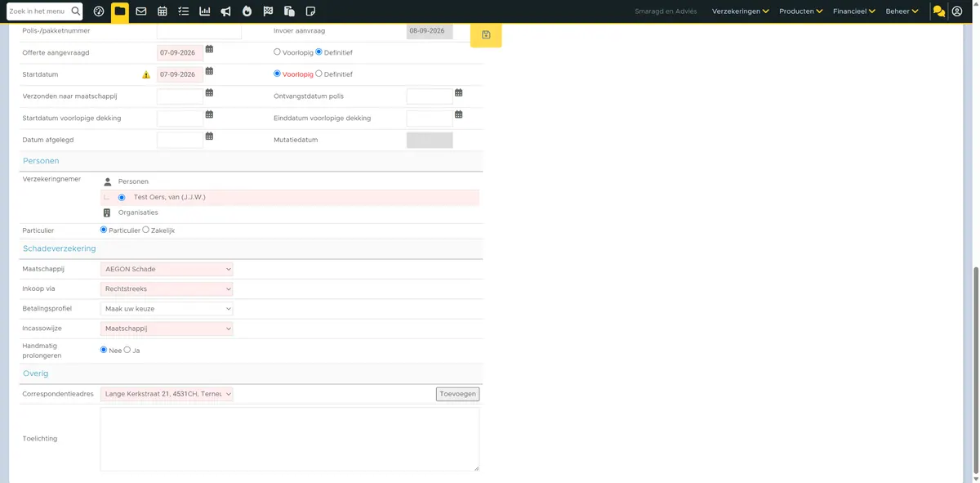Open the Maatschappij dropdown
The image size is (980, 483).
coord(167,269)
